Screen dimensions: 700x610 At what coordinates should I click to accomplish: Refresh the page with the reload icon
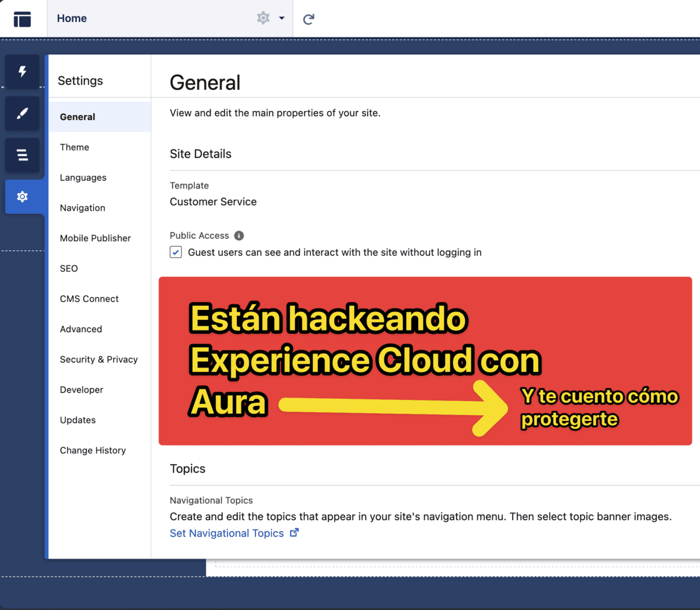pyautogui.click(x=309, y=19)
